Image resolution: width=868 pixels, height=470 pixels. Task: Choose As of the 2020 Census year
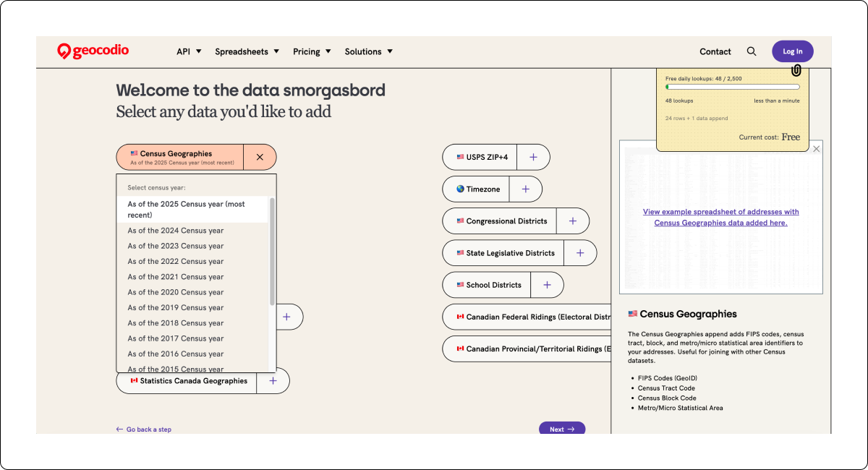coord(192,292)
